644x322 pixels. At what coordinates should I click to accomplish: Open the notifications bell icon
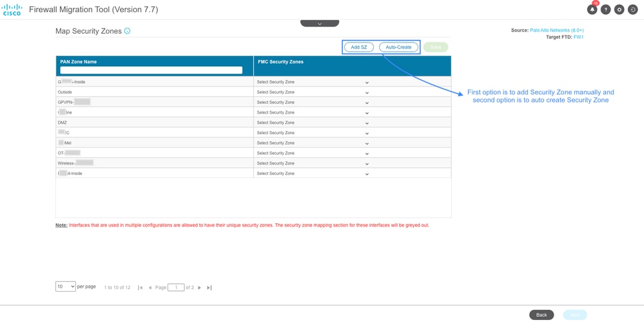[592, 10]
